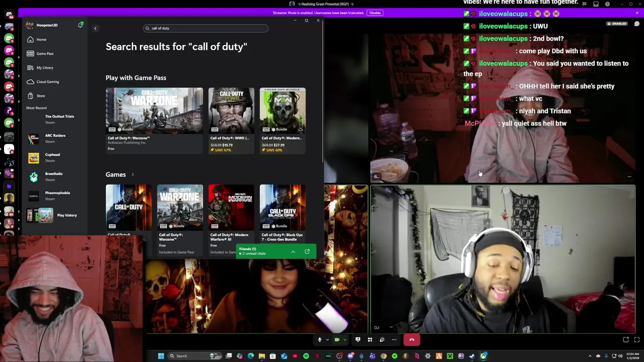The width and height of the screenshot is (644, 362).
Task: Open Modern Warfare III game card
Action: [x=231, y=219]
